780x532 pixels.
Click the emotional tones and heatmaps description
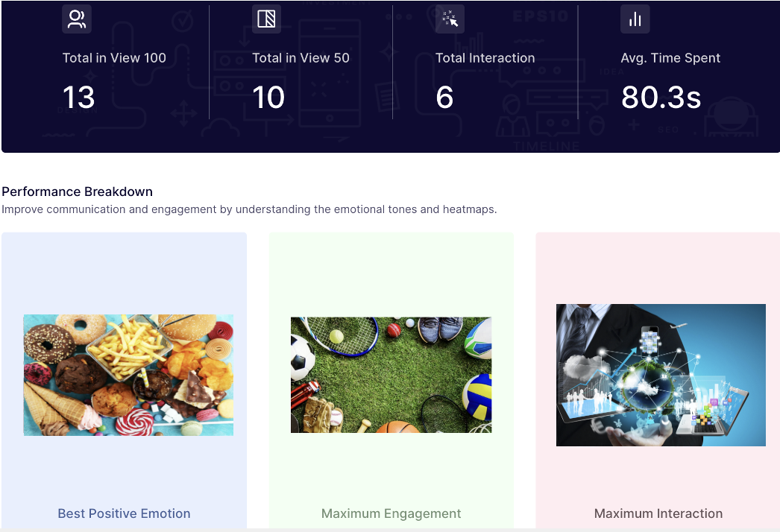click(249, 209)
